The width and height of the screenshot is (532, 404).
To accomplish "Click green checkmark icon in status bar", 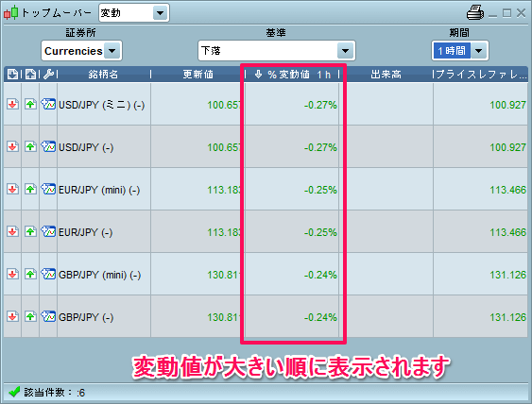I will tap(14, 392).
